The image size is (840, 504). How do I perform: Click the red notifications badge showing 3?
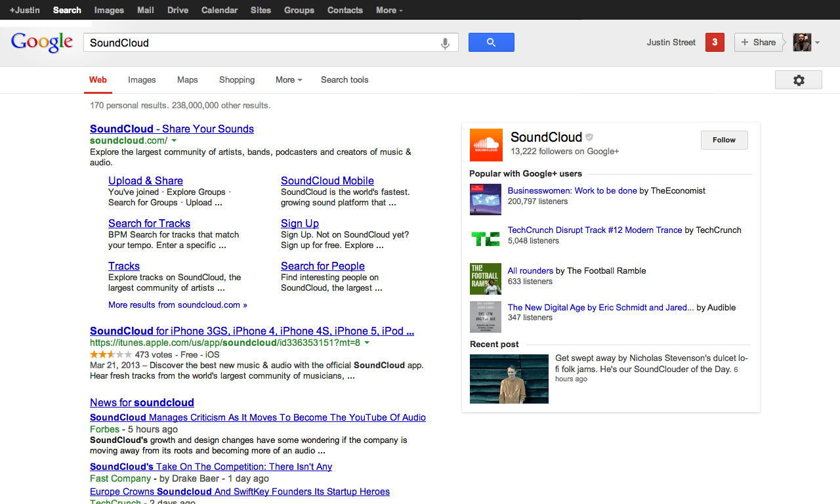(x=715, y=43)
